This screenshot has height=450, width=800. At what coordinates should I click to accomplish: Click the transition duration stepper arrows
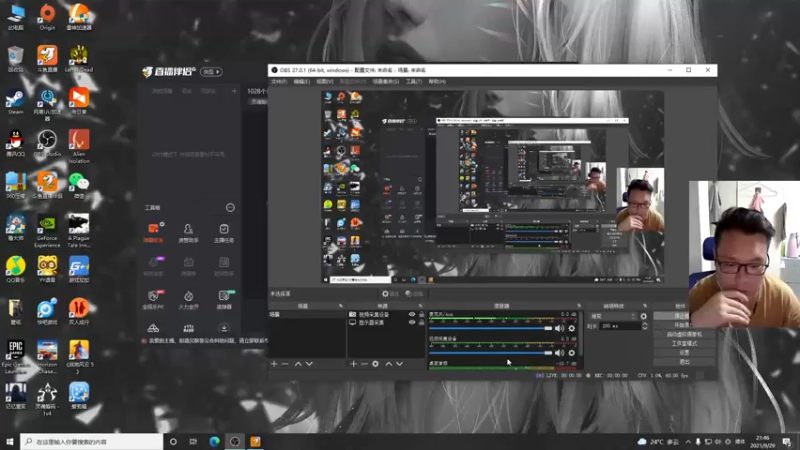pyautogui.click(x=645, y=326)
